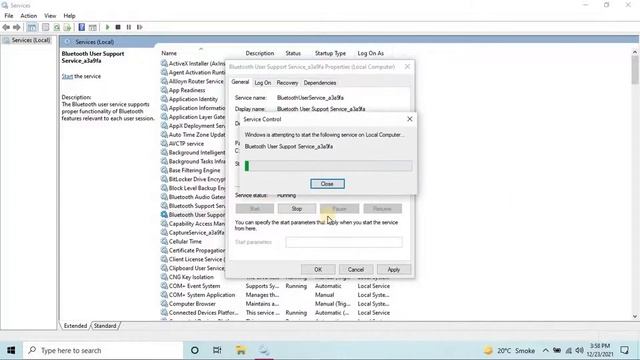Click the Refresh toolbar icon
This screenshot has height=360, width=640.
point(57,27)
